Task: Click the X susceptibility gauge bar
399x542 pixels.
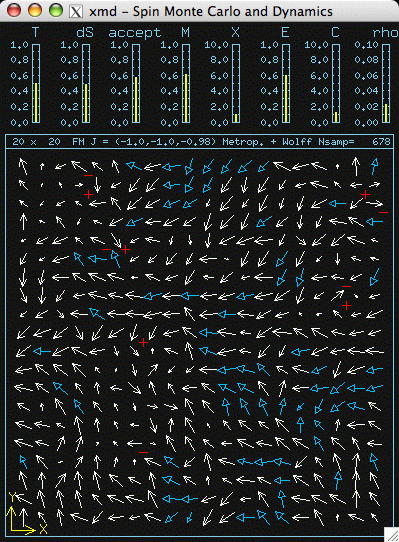Action: tap(236, 83)
